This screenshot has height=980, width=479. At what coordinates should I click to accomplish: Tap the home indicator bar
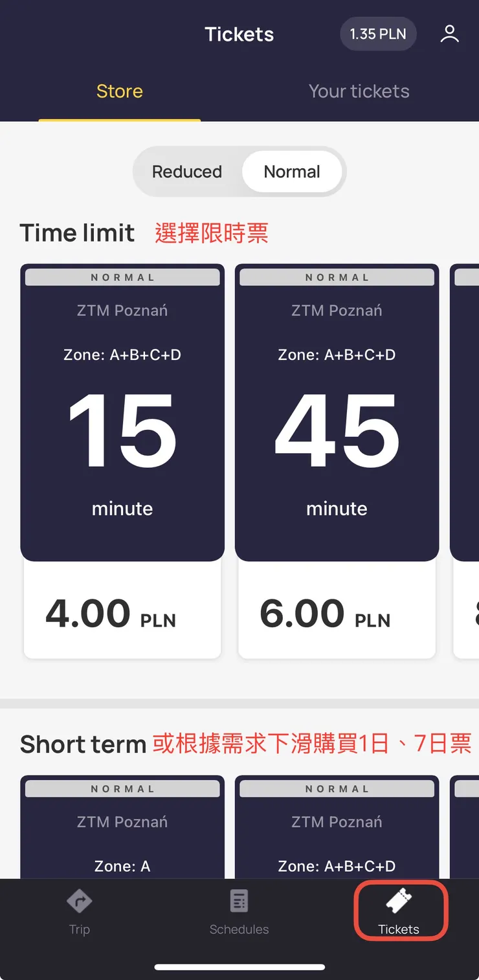240,967
